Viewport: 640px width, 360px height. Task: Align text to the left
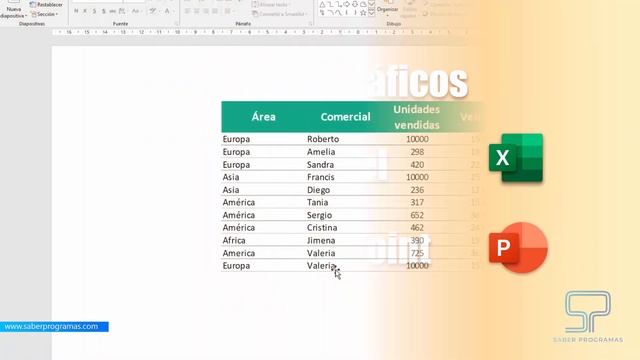pos(187,11)
